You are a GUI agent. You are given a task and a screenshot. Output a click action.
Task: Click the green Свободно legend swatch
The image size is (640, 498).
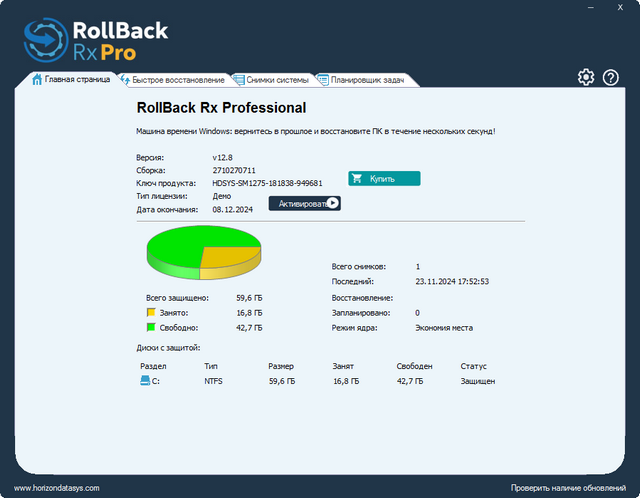pos(151,327)
